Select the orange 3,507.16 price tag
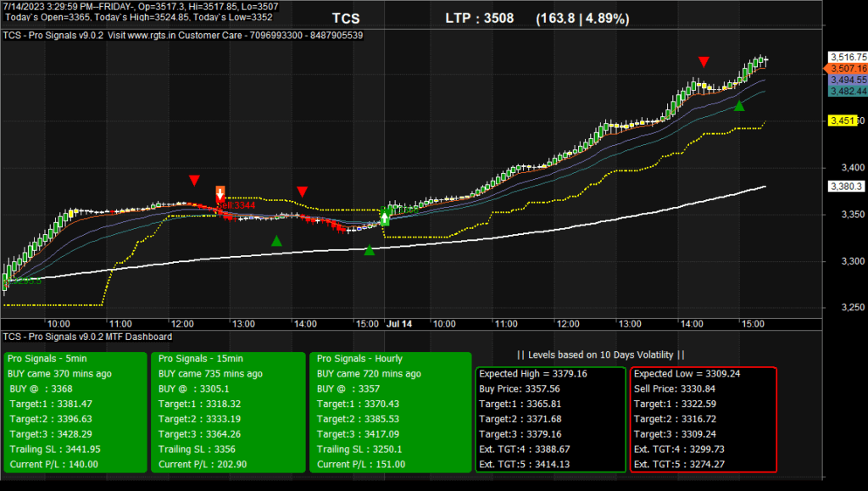Screen dimensions: 868x491 coord(846,69)
